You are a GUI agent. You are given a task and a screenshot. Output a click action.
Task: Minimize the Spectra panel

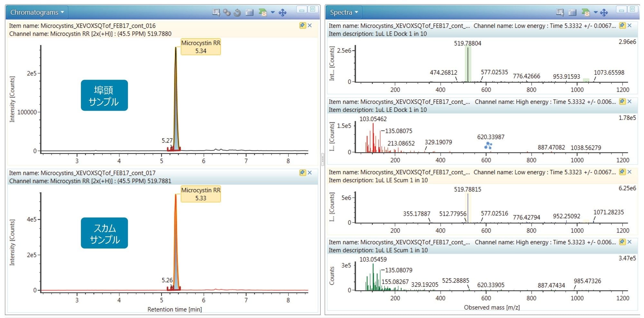click(x=621, y=10)
